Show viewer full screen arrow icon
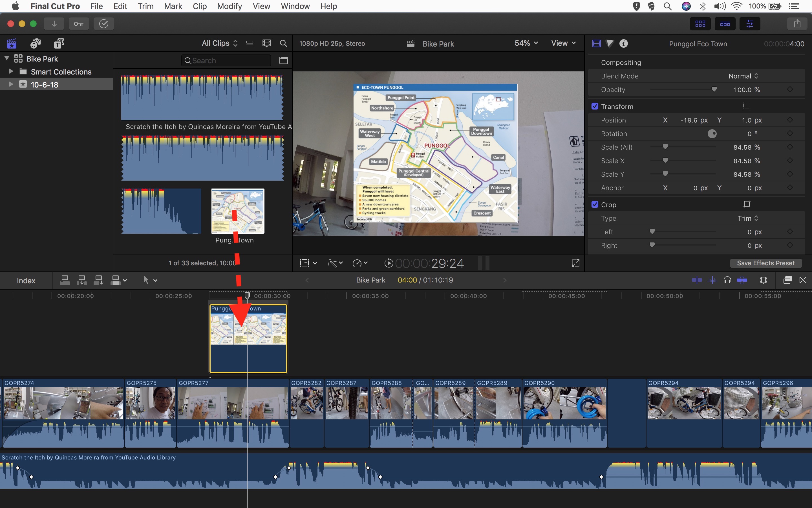Image resolution: width=812 pixels, height=508 pixels. (x=575, y=263)
